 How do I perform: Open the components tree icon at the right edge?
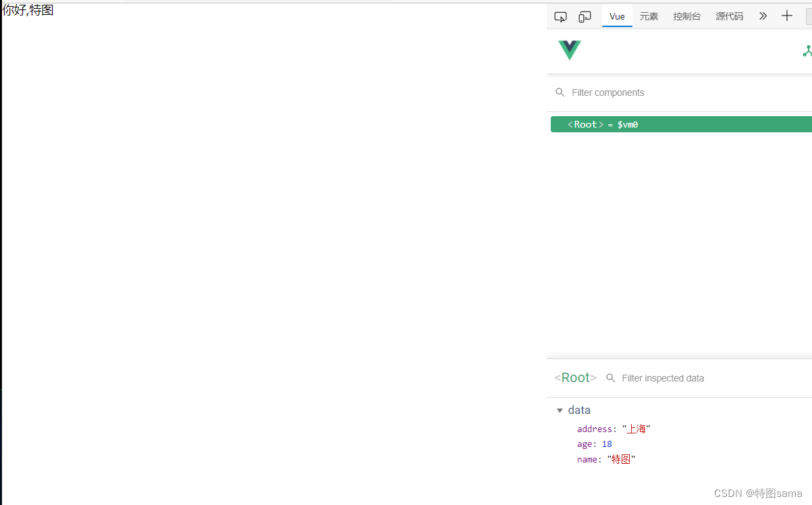pos(807,51)
